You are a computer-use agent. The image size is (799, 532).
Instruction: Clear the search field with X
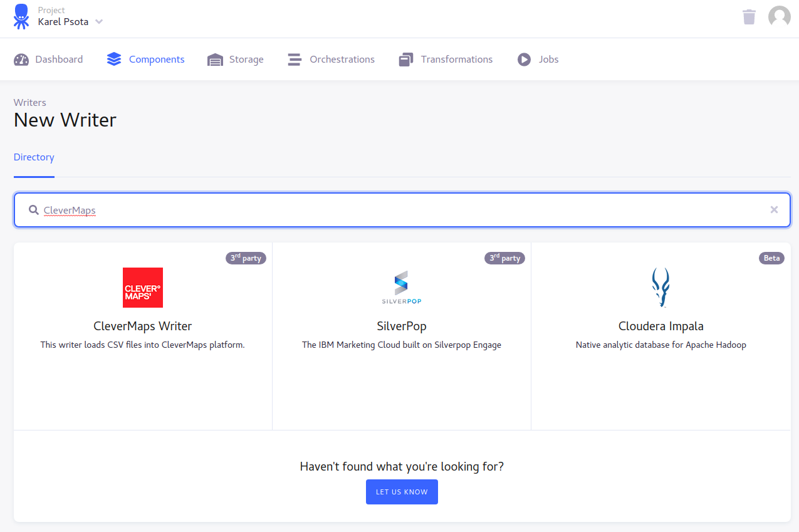774,210
